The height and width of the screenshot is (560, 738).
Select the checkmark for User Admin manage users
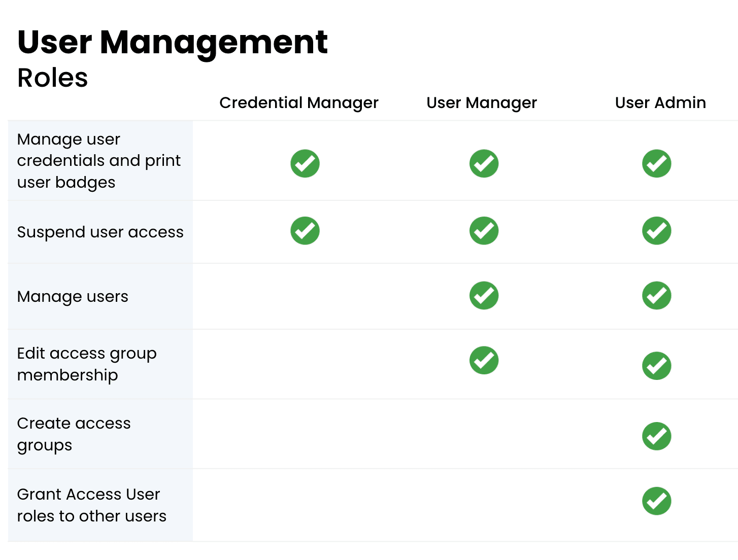click(657, 295)
